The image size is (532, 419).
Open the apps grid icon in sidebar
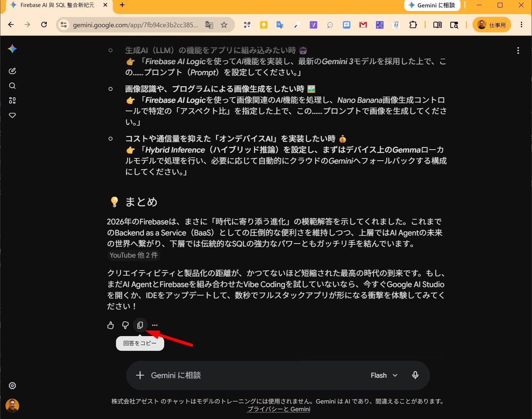pos(12,101)
